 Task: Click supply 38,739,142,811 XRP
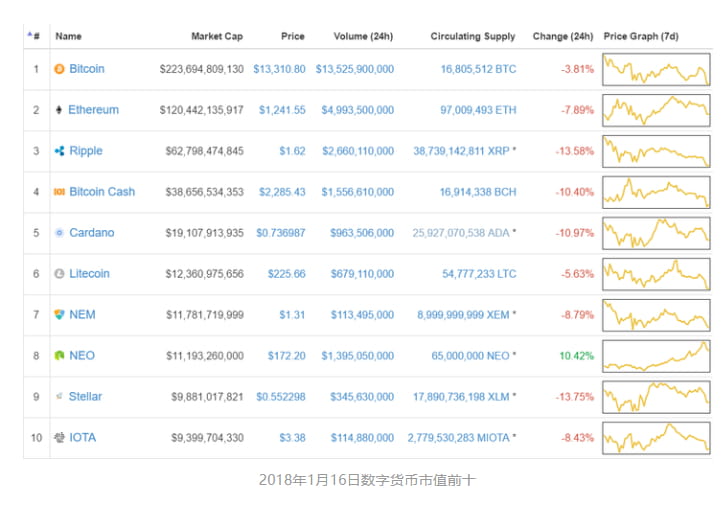(461, 151)
